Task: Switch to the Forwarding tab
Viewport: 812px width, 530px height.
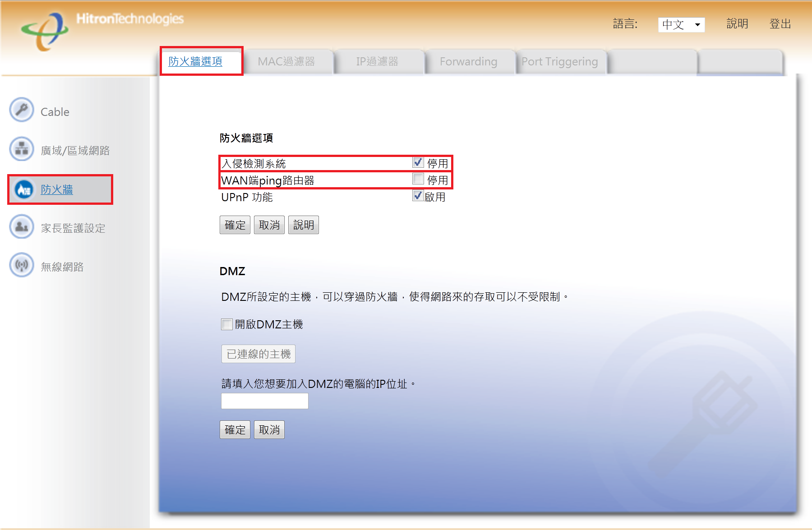Action: pyautogui.click(x=469, y=62)
